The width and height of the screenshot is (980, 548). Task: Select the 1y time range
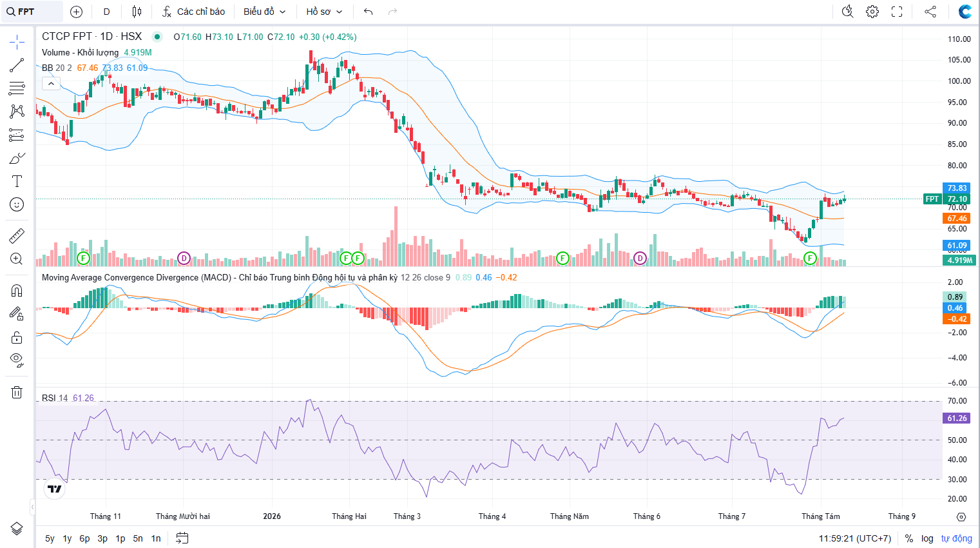pyautogui.click(x=67, y=538)
